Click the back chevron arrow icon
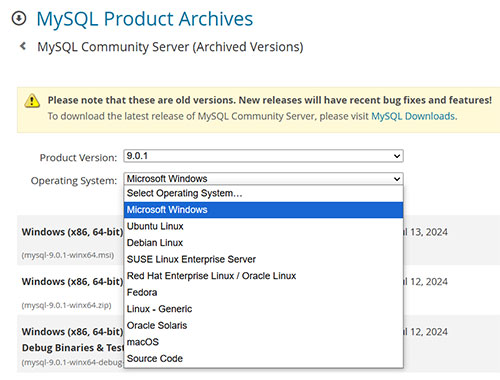The height and width of the screenshot is (380, 500). pyautogui.click(x=23, y=46)
